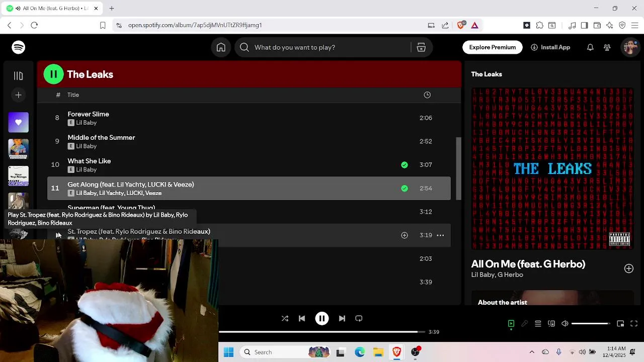This screenshot has width=644, height=362.
Task: Toggle saved checkmark for Get Along
Action: click(405, 188)
